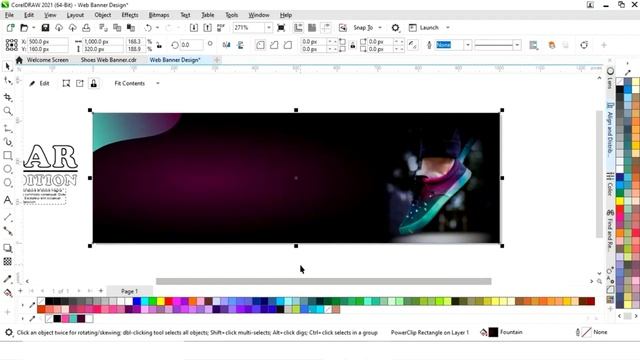Toggle the Show rulers button
Screen dimensions: 640x360
coord(298,28)
